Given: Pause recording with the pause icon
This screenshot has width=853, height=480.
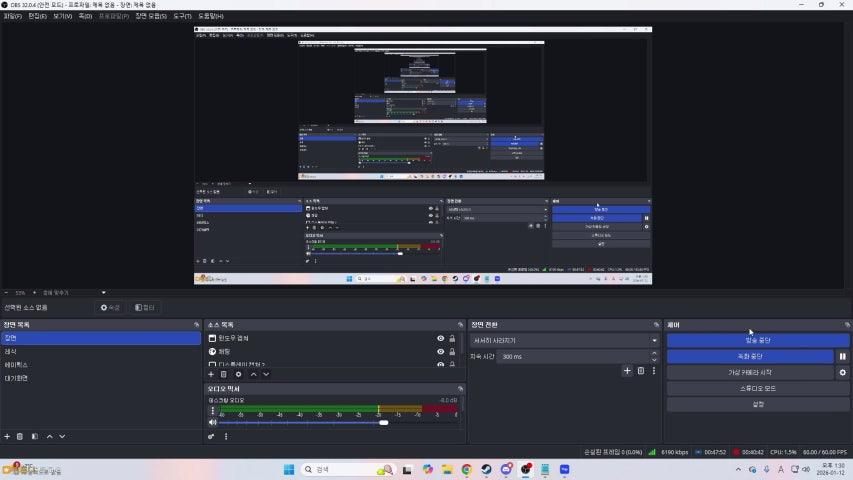Looking at the screenshot, I should (842, 356).
